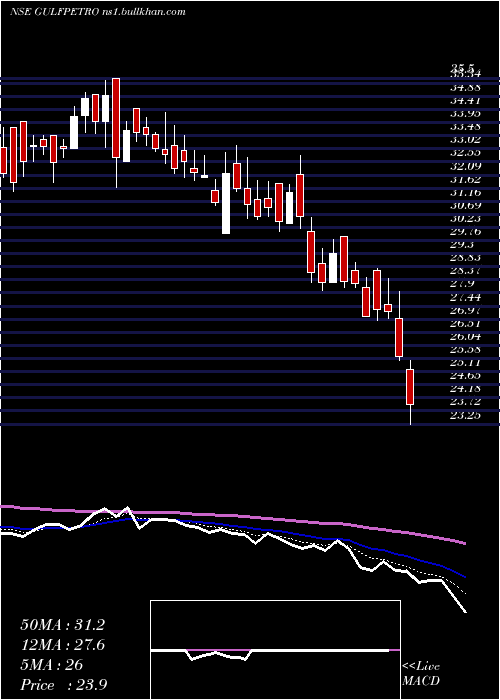This screenshot has height=700, width=500.
Task: Click the 50MA : 31.2 readout
Action: pyautogui.click(x=62, y=625)
